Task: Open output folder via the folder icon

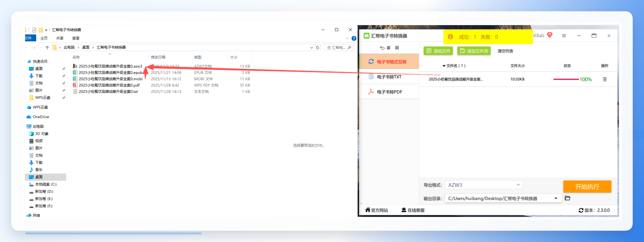Action: (x=567, y=198)
